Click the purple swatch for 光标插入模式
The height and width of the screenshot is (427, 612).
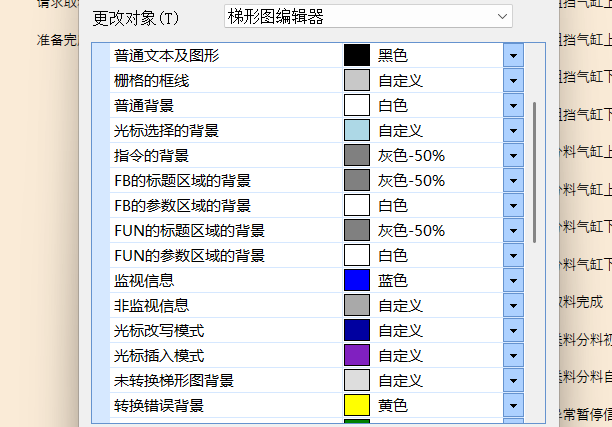(357, 356)
